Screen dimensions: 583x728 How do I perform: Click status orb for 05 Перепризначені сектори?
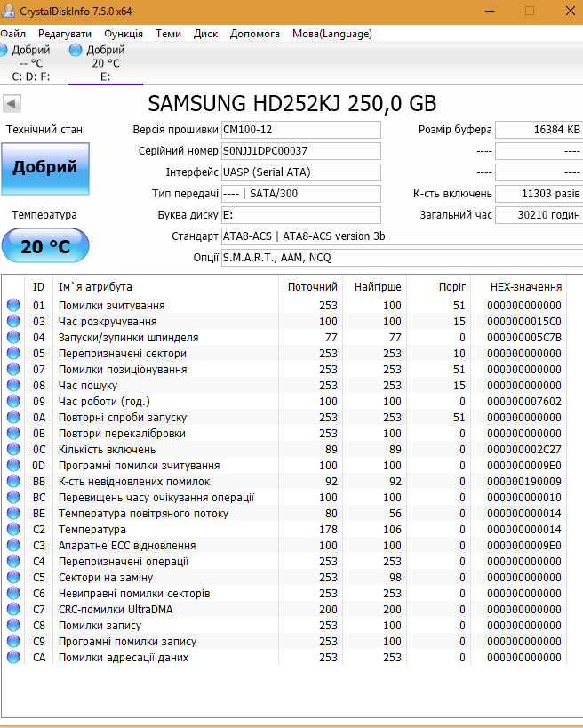pos(13,353)
